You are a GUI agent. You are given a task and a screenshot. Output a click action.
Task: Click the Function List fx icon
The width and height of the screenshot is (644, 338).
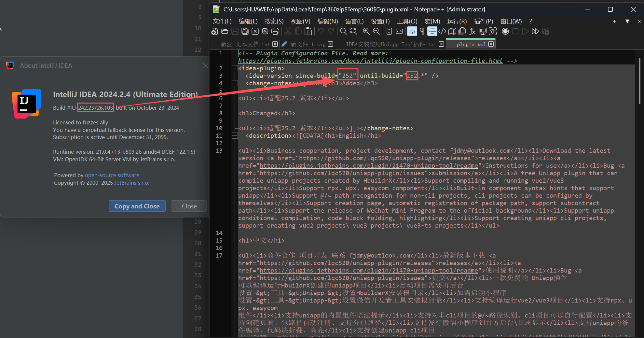coord(473,32)
